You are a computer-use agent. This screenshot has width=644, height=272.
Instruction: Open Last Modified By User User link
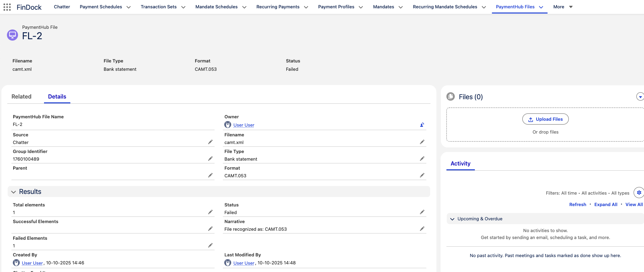click(x=244, y=263)
